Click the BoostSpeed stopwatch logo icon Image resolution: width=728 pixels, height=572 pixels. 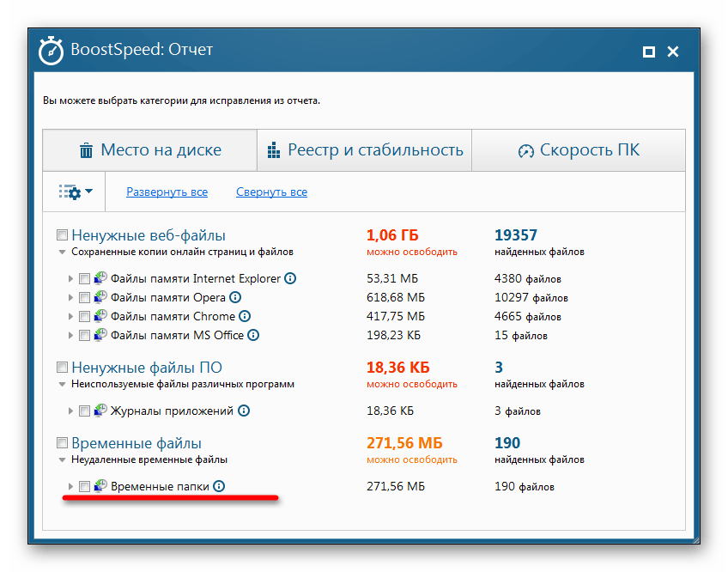tap(51, 51)
